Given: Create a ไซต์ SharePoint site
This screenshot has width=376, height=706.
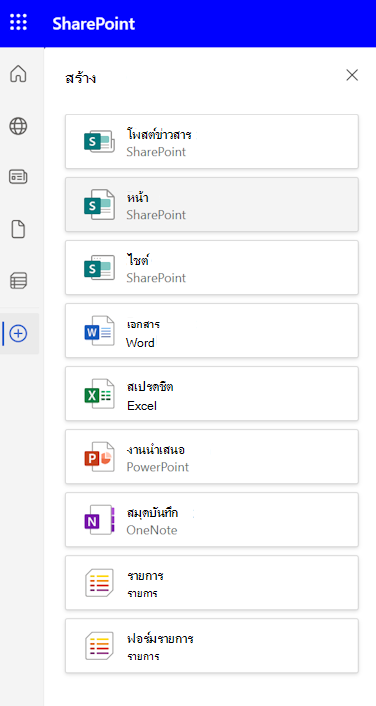Looking at the screenshot, I should (212, 267).
